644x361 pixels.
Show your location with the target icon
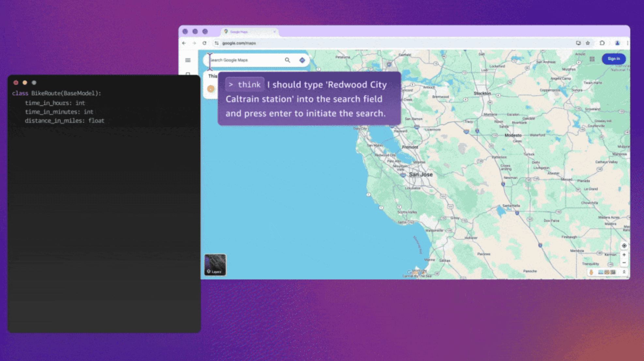pyautogui.click(x=624, y=246)
